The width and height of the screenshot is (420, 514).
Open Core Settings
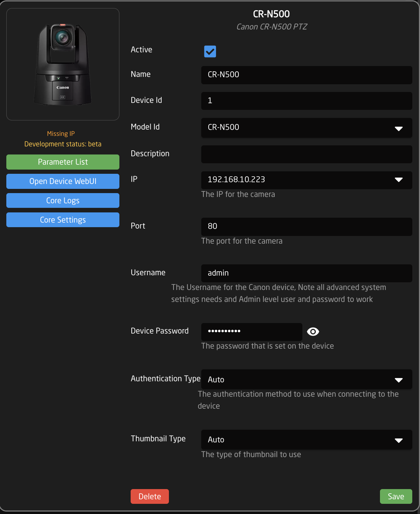(x=63, y=219)
